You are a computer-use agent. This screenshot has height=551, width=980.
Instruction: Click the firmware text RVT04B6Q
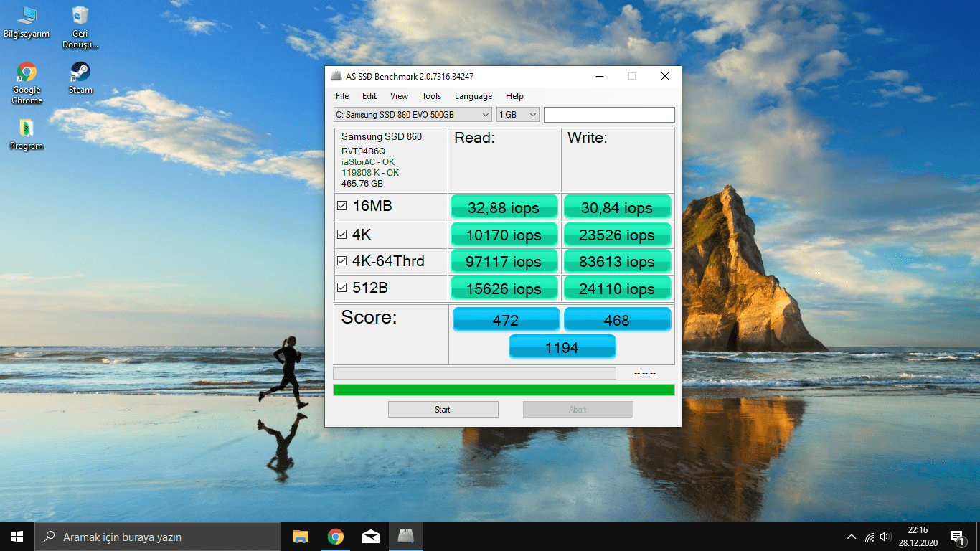click(363, 151)
